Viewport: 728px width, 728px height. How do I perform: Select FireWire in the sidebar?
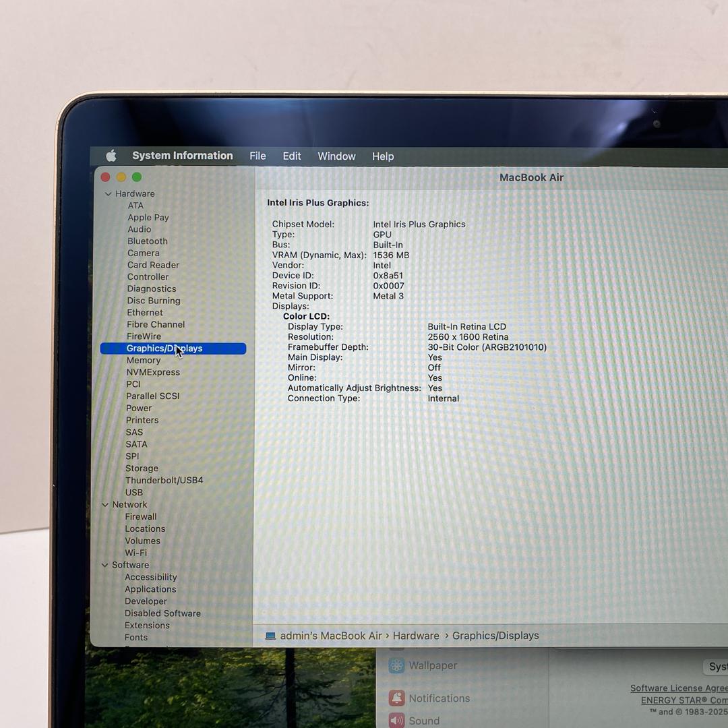click(x=144, y=336)
